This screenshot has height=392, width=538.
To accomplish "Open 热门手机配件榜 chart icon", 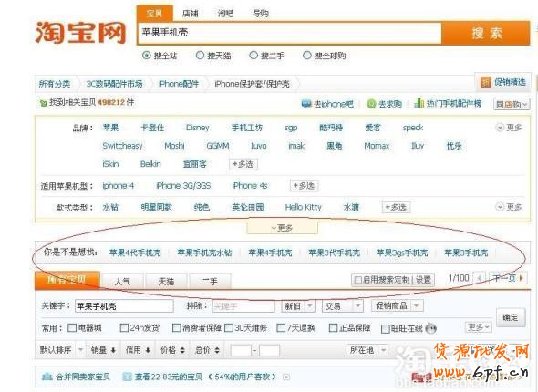I will [x=419, y=103].
